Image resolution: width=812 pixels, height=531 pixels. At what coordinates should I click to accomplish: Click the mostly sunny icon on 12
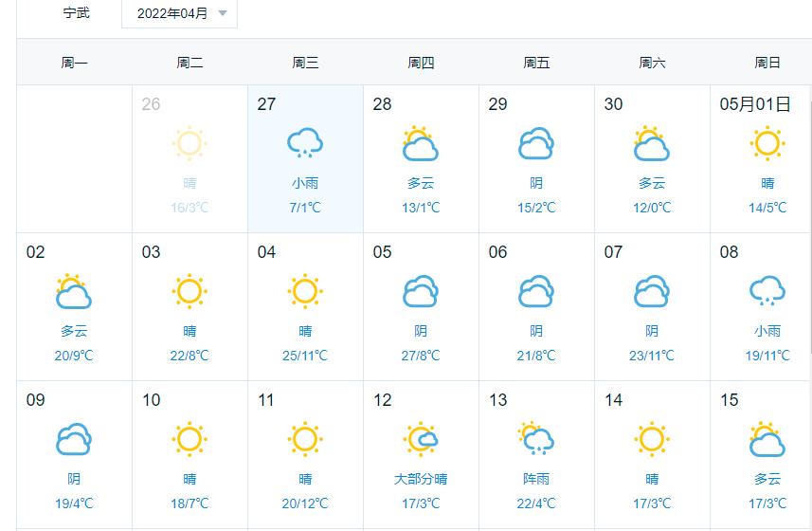[421, 439]
